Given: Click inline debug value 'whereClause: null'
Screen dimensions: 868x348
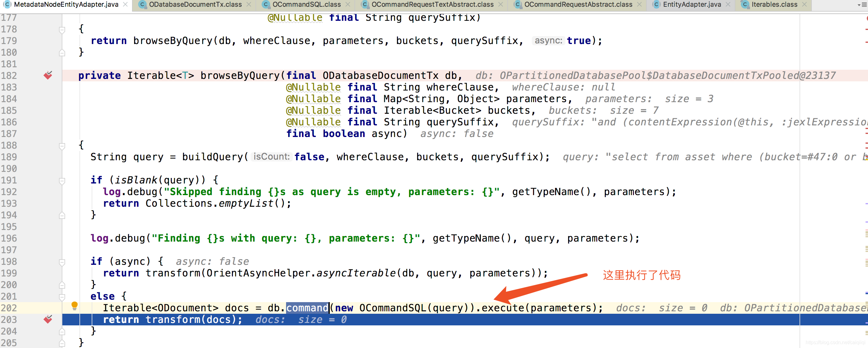Looking at the screenshot, I should tap(563, 87).
